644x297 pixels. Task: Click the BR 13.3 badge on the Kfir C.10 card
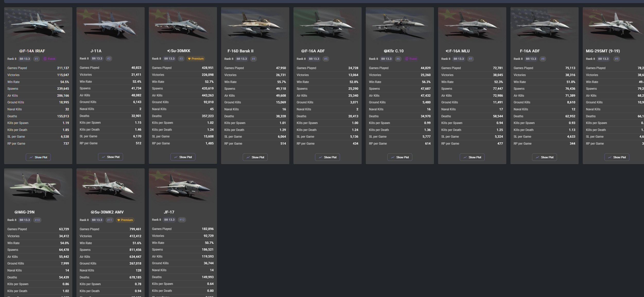click(x=386, y=59)
